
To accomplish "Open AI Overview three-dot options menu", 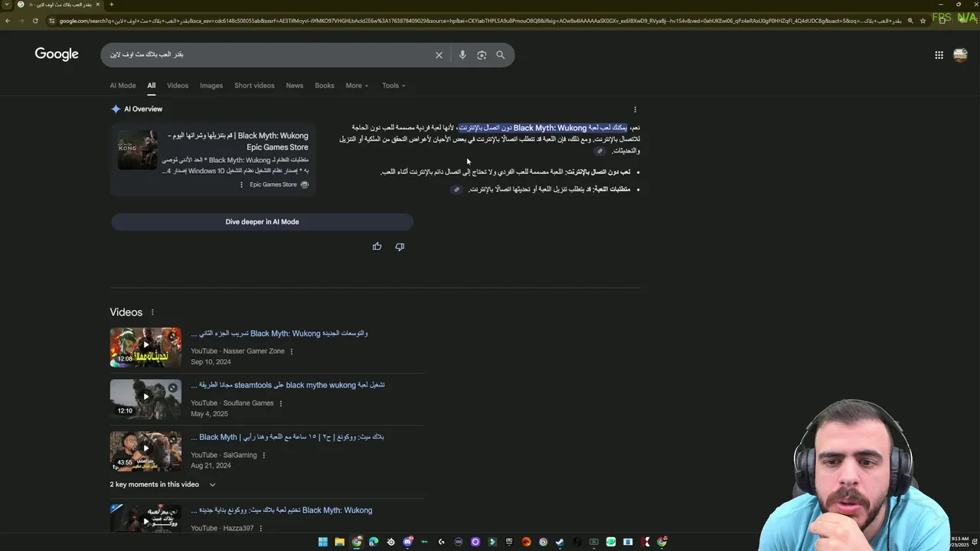I will coord(635,109).
